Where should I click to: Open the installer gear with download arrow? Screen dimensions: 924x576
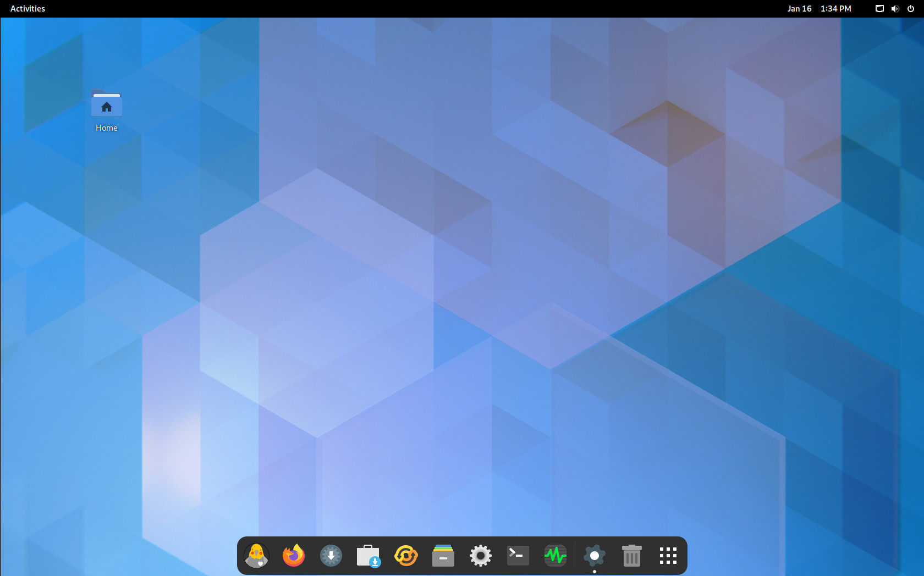click(331, 556)
